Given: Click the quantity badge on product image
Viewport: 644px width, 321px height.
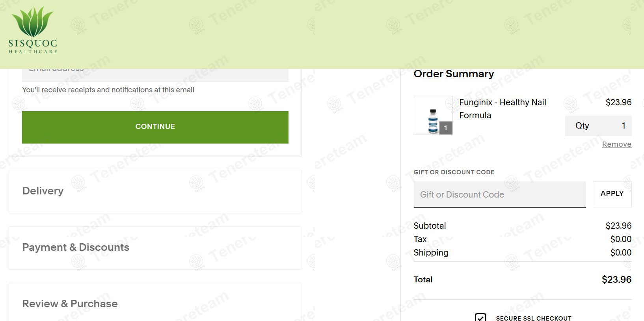Looking at the screenshot, I should point(446,128).
